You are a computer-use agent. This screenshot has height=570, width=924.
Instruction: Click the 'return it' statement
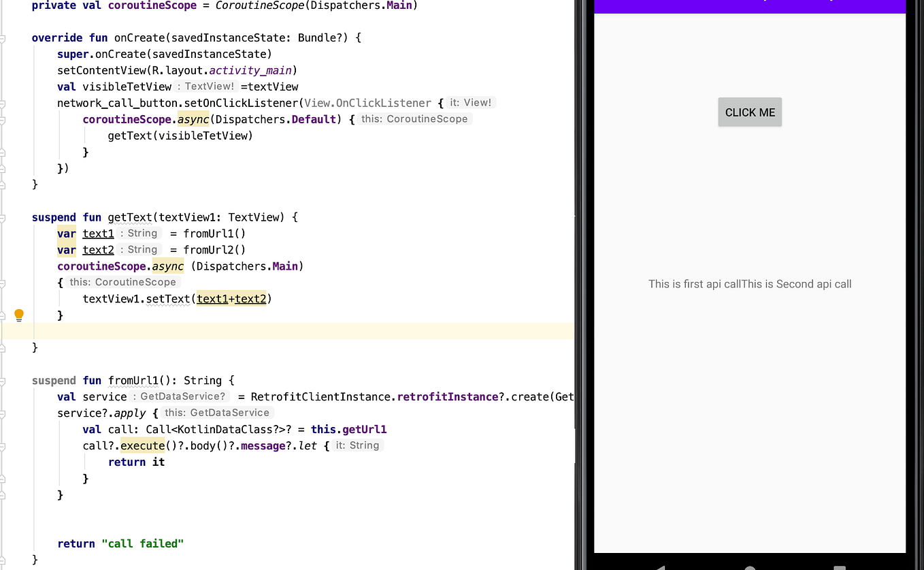pos(137,462)
